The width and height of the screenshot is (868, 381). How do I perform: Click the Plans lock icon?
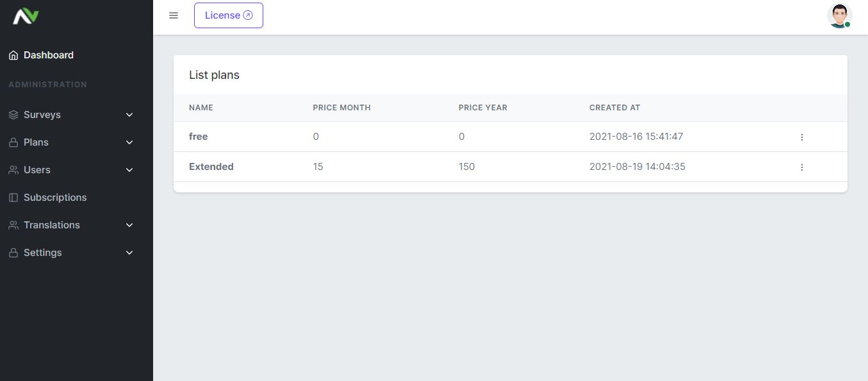tap(13, 142)
